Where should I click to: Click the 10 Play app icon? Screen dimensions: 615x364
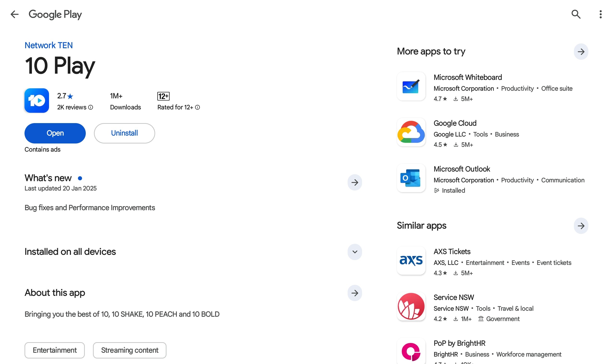pos(37,101)
